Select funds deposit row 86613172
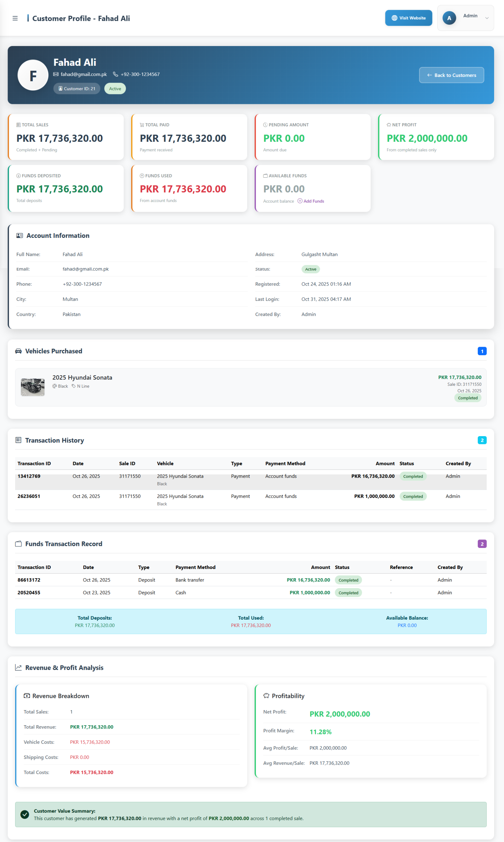 point(29,580)
